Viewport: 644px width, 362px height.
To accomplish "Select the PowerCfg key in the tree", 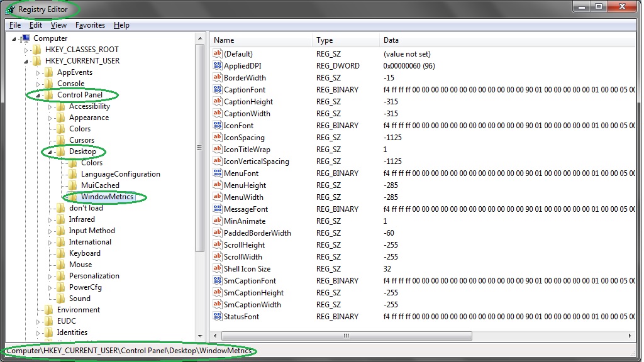I will (85, 287).
